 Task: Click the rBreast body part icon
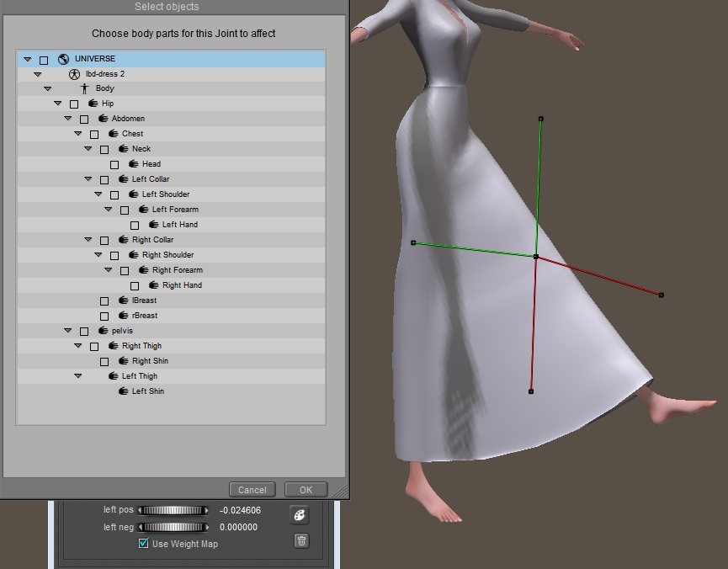click(123, 316)
